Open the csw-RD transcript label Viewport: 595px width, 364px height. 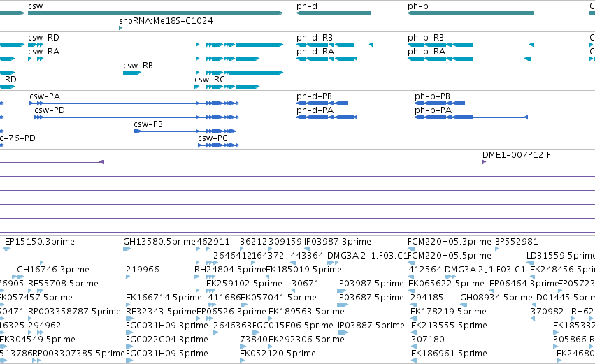tap(43, 38)
